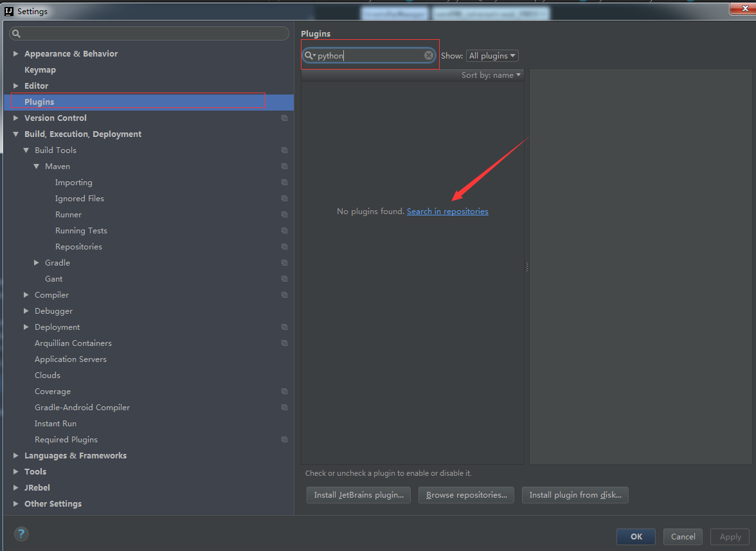Select Keymap in settings tree
756x551 pixels.
(x=40, y=70)
